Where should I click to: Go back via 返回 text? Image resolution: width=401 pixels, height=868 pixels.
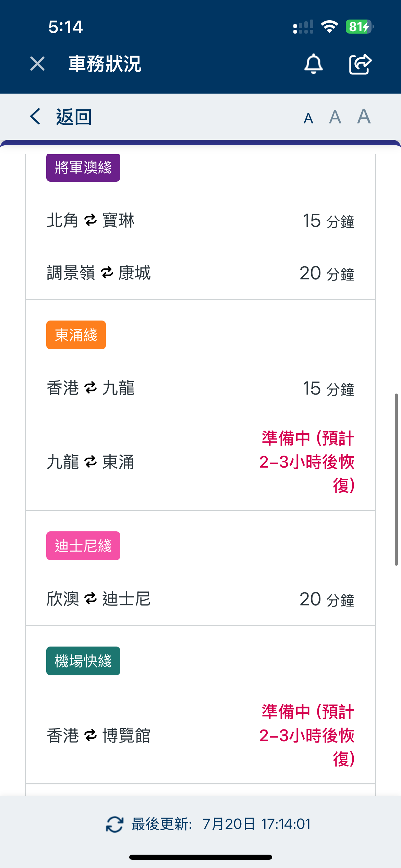pyautogui.click(x=74, y=117)
